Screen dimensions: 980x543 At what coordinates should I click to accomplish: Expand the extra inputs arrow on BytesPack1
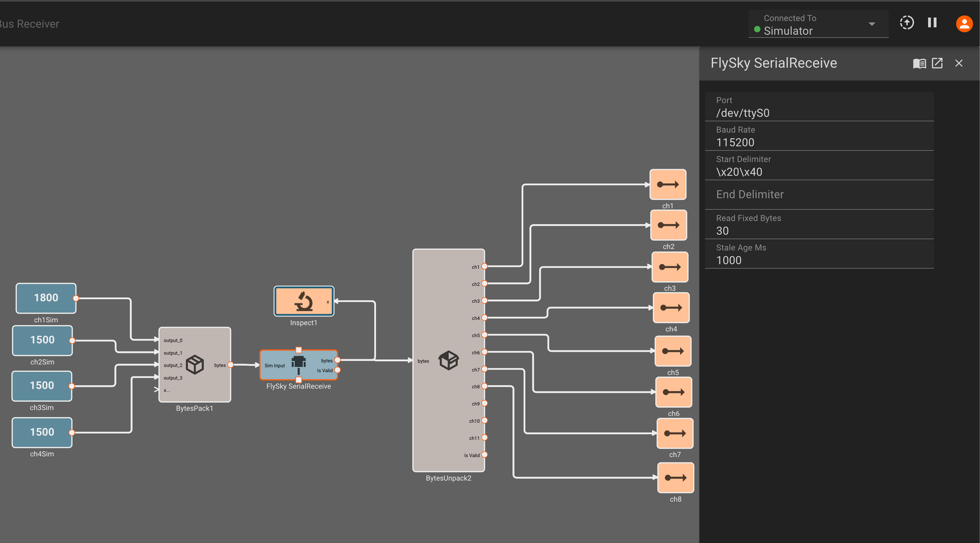point(156,390)
